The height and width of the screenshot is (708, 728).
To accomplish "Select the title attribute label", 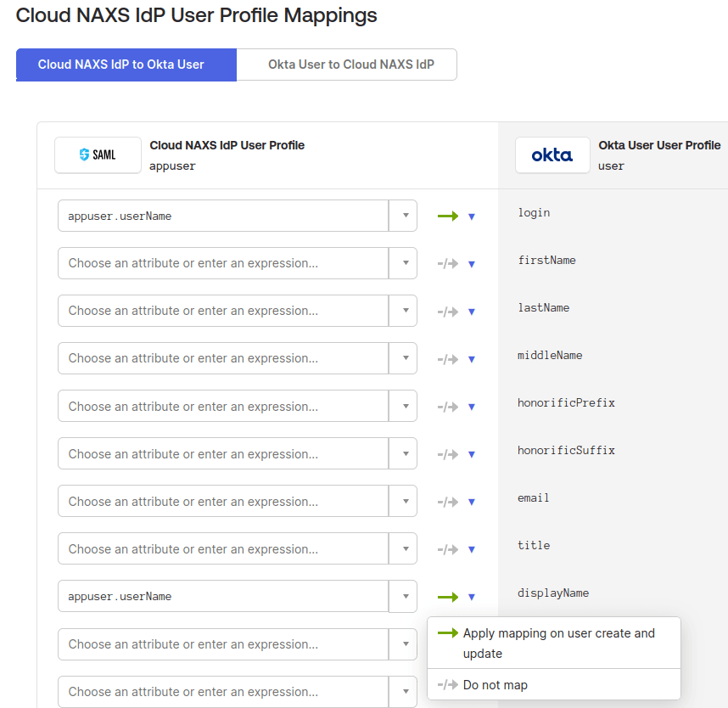I will 534,545.
